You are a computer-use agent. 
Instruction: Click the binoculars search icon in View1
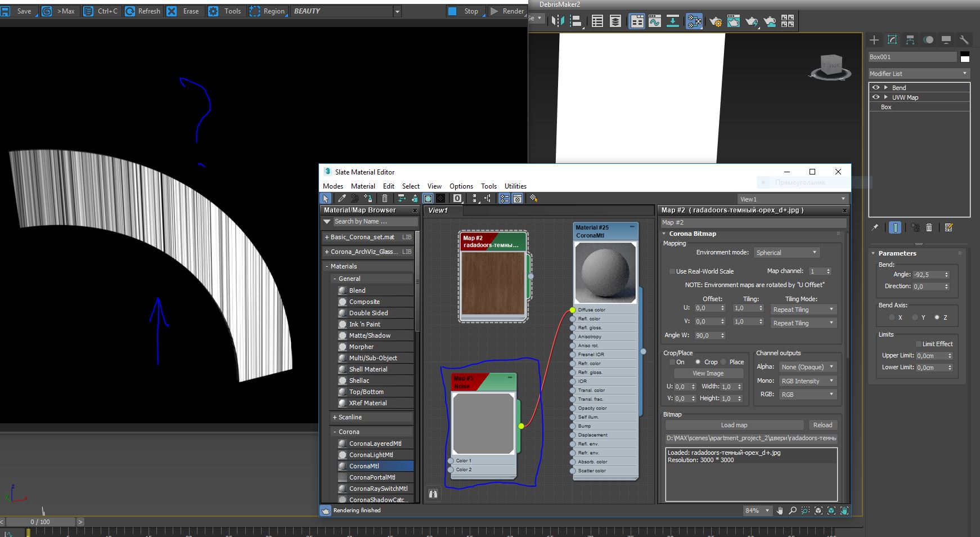[x=433, y=494]
